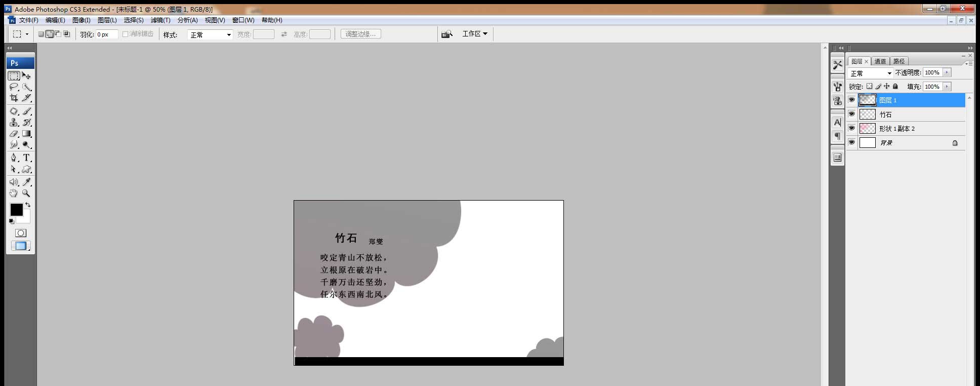Choose Intersect with selection mode
The image size is (980, 386).
point(66,34)
